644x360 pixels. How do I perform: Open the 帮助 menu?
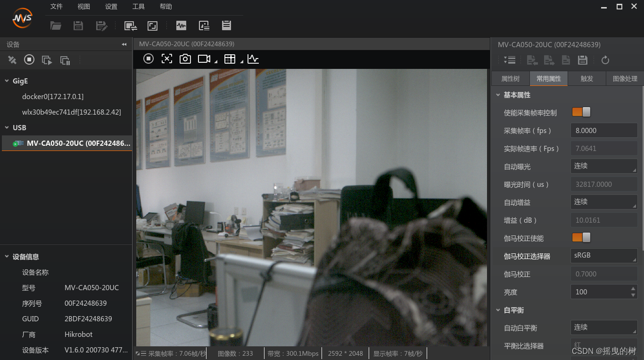[x=166, y=7]
